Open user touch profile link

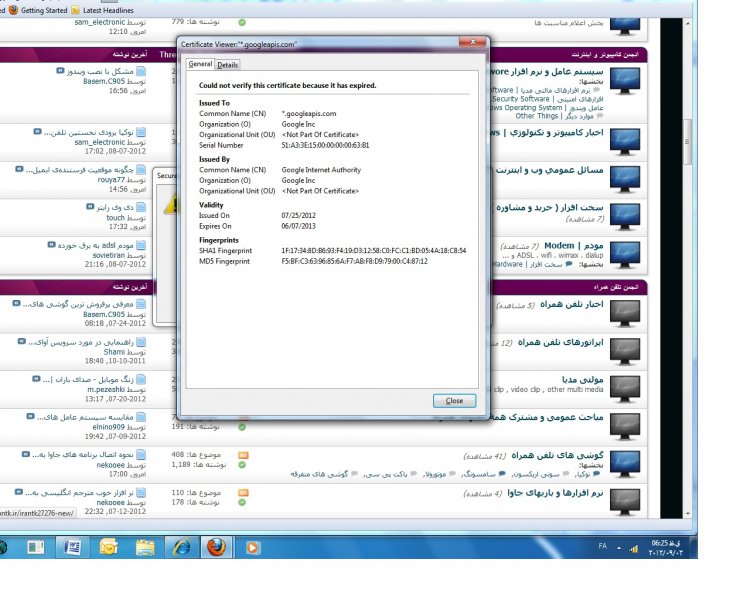[116, 218]
